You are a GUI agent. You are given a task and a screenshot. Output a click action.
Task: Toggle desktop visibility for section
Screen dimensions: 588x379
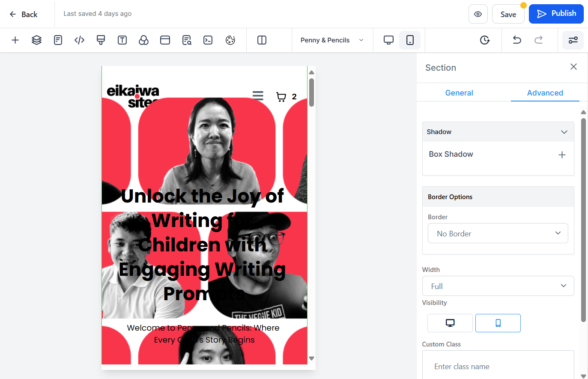pos(450,323)
